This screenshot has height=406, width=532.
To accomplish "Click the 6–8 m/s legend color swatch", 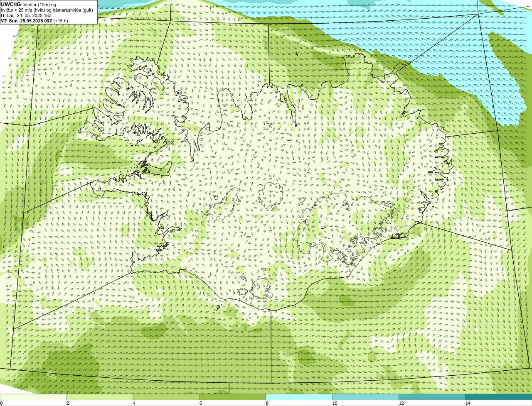I will click(233, 397).
